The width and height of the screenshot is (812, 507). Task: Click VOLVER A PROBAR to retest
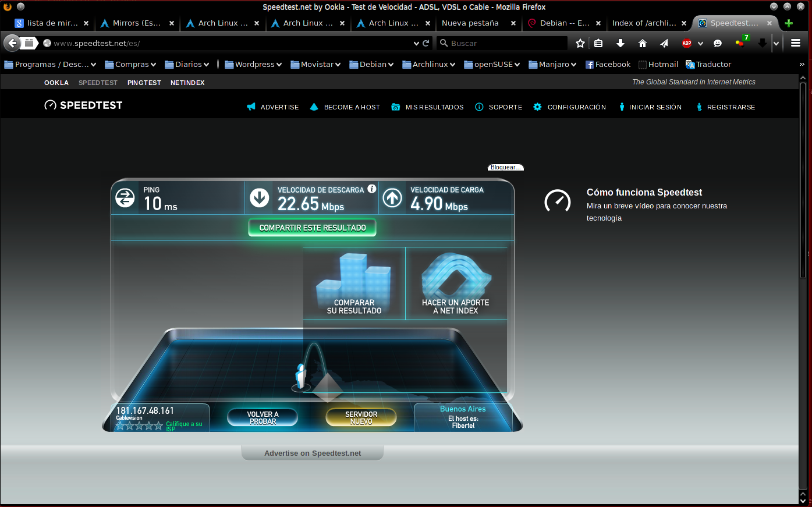(263, 417)
